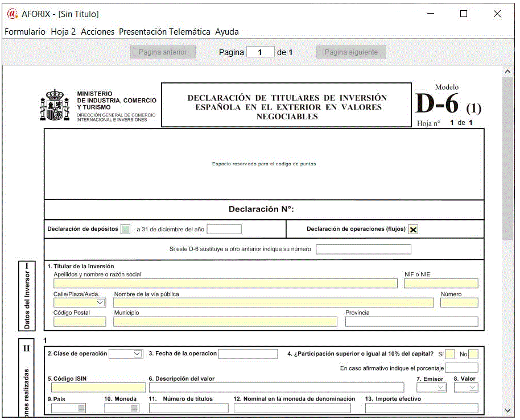Click the Nombre de la vía pública field
520x420 pixels.
274,302
